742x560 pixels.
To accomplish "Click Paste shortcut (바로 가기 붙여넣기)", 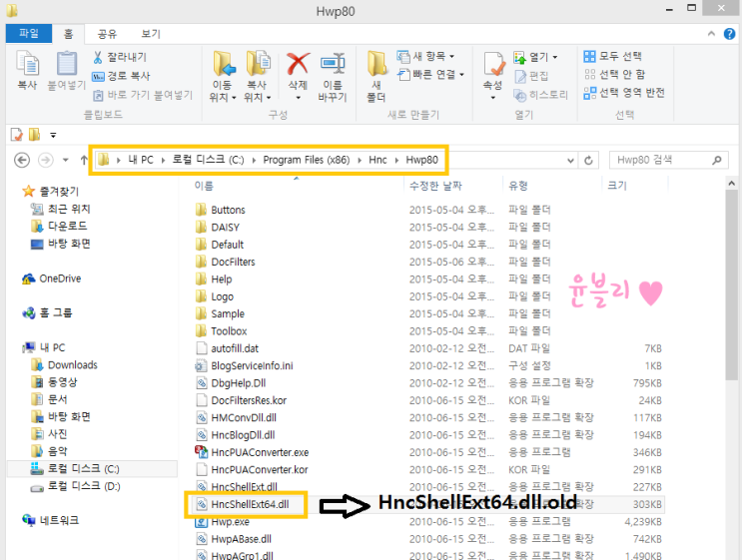I will (x=143, y=95).
